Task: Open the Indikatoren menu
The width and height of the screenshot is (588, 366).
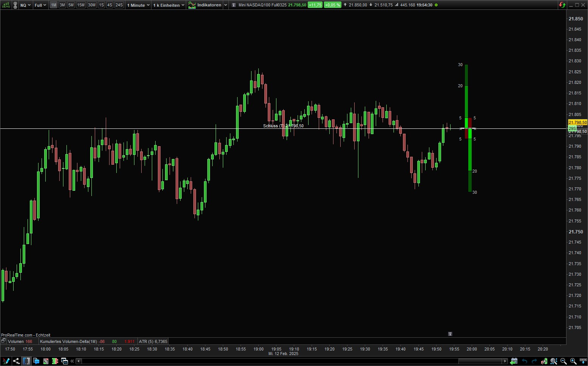Action: click(207, 5)
